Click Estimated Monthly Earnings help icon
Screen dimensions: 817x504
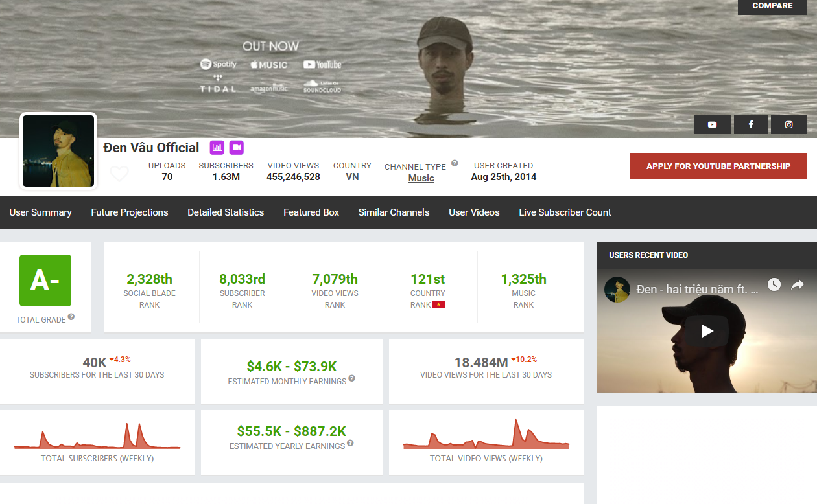click(x=352, y=378)
